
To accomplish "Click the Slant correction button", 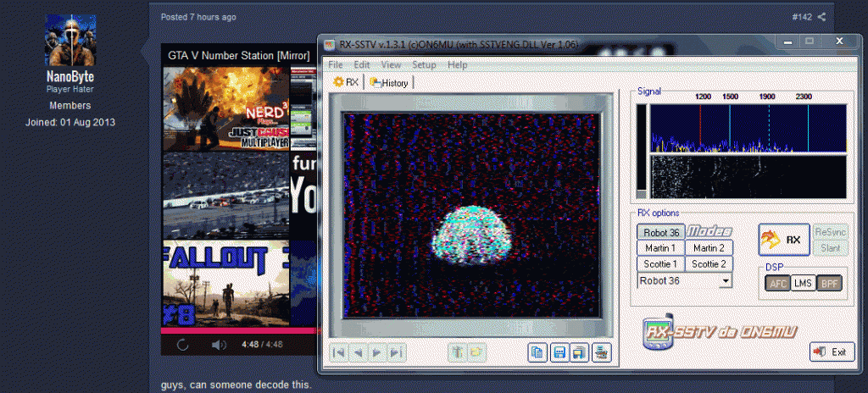I will [x=831, y=248].
